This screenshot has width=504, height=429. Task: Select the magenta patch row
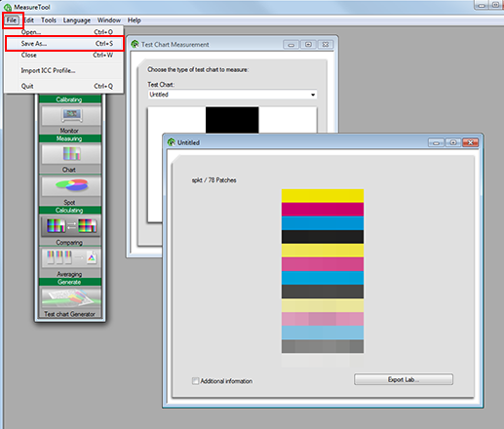point(323,210)
